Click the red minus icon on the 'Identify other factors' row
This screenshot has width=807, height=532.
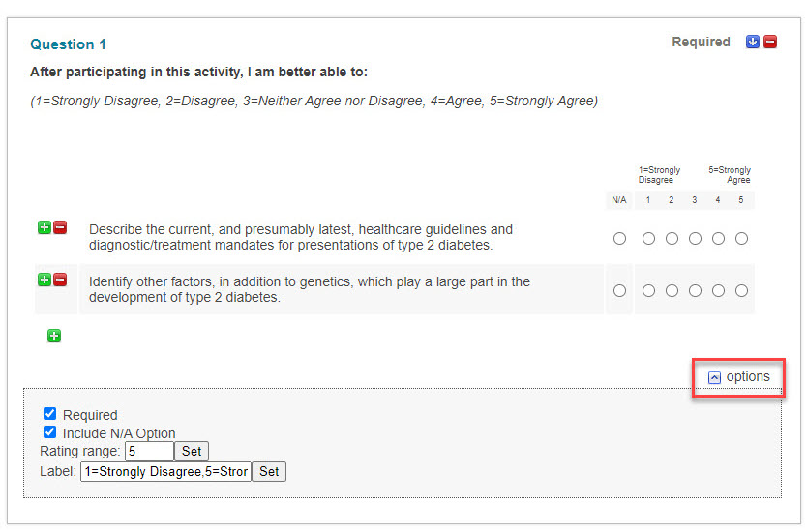pos(60,280)
